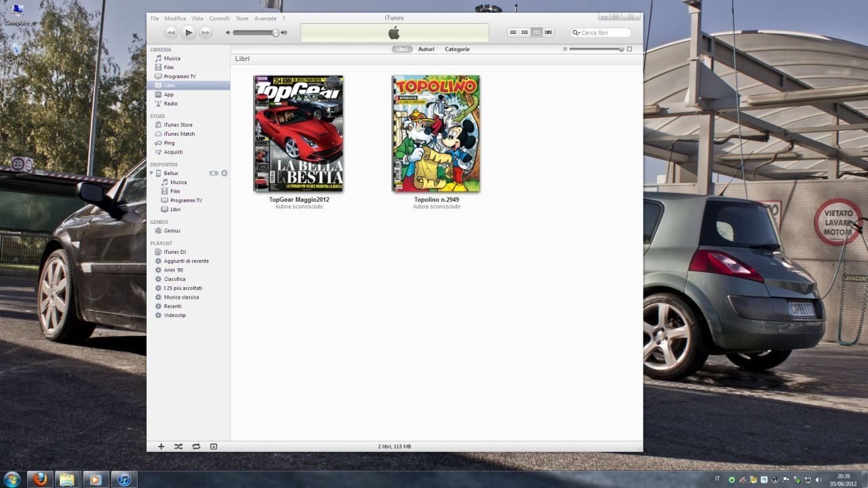The image size is (868, 488).
Task: Open the Avanzate menu
Action: pos(265,18)
